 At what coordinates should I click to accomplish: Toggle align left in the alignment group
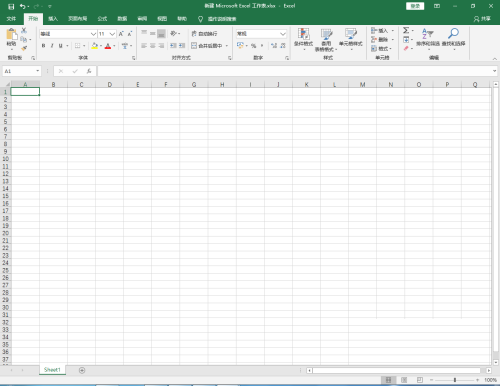(144, 46)
